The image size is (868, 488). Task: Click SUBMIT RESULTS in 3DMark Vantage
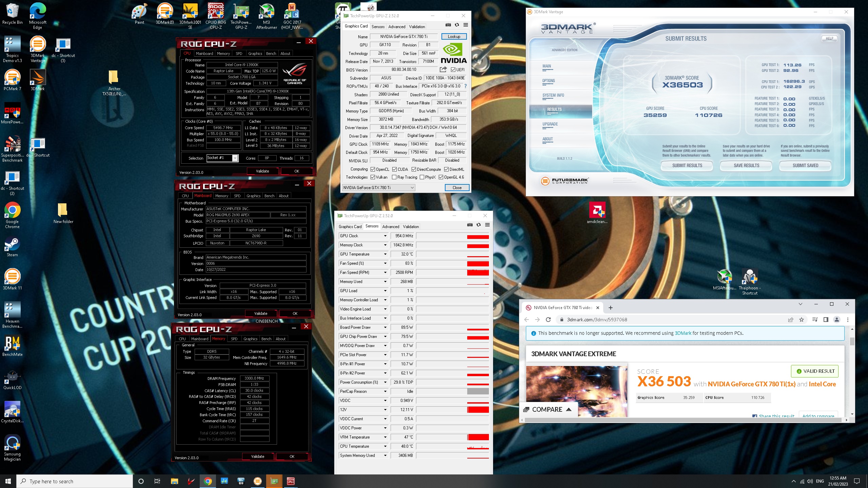coord(687,165)
